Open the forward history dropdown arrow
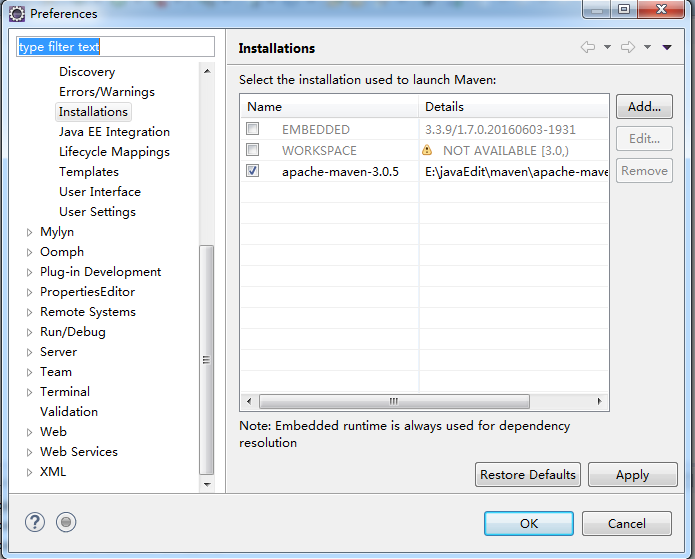Image resolution: width=695 pixels, height=559 pixels. click(x=647, y=47)
